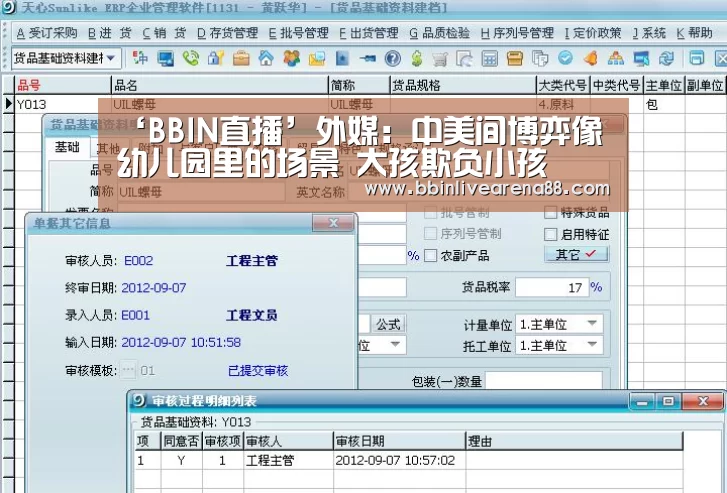Click the structure tree icon in toolbar
Screen dimensions: 727x493
[x=140, y=58]
